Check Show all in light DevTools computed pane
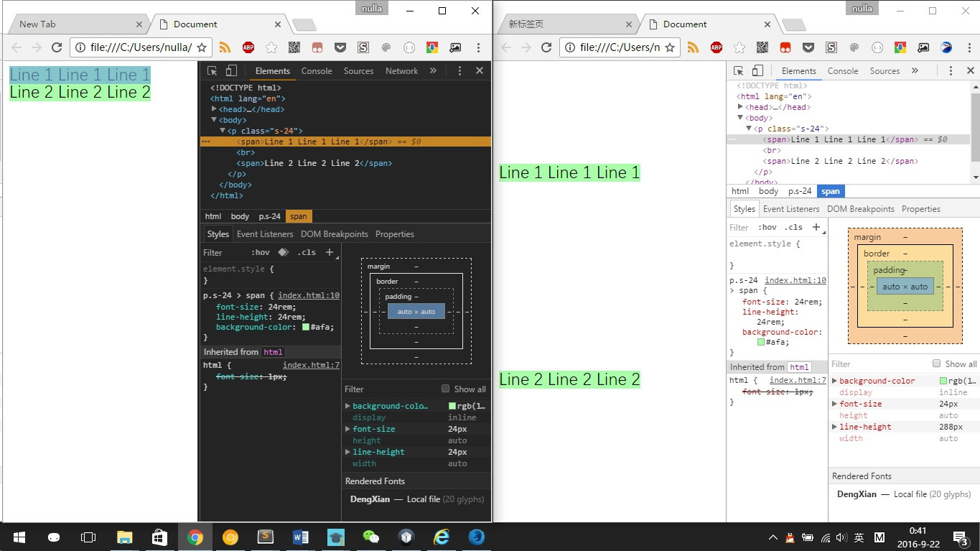 (936, 364)
